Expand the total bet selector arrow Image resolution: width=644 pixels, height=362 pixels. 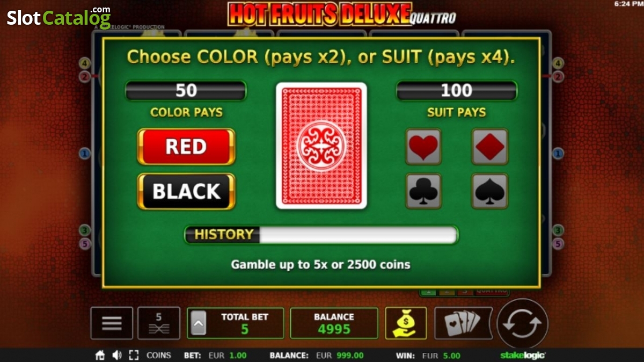(199, 323)
